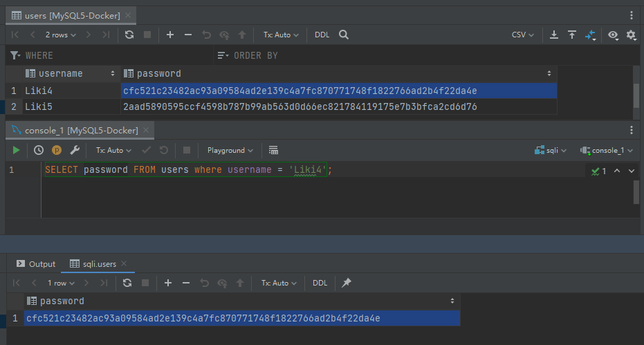Toggle in-editor results icon in console toolbar

click(273, 150)
